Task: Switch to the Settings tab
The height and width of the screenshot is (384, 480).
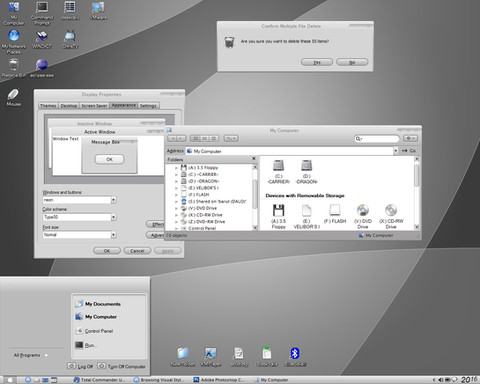Action: 148,106
